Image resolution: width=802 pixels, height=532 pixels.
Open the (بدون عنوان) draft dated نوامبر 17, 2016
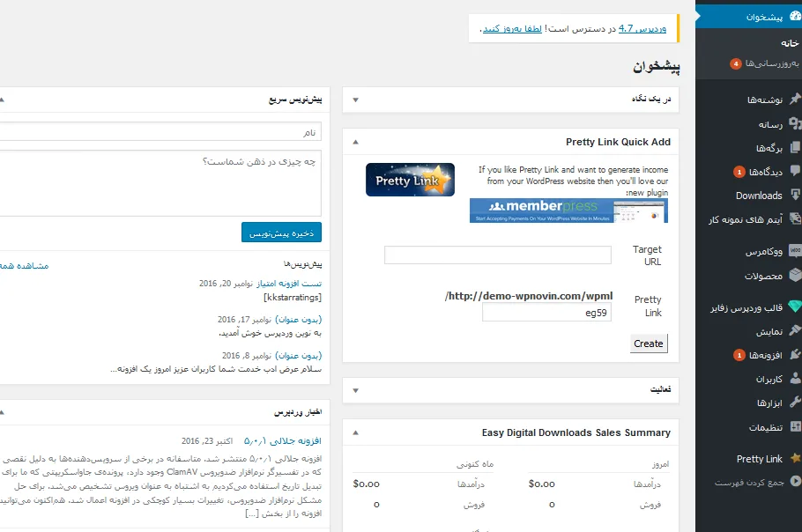[x=298, y=320]
